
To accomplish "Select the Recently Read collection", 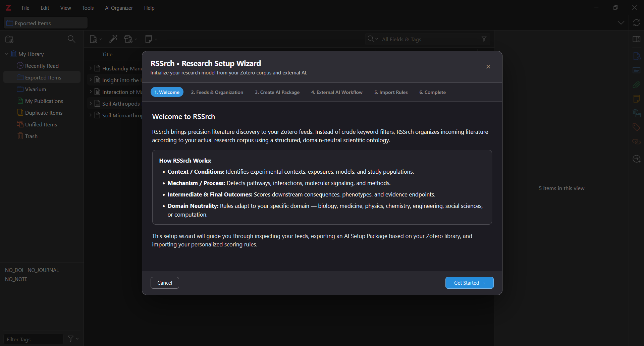I will (42, 66).
